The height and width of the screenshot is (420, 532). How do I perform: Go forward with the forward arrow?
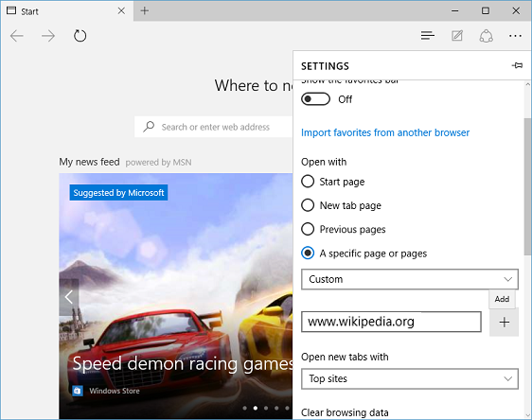pyautogui.click(x=48, y=36)
